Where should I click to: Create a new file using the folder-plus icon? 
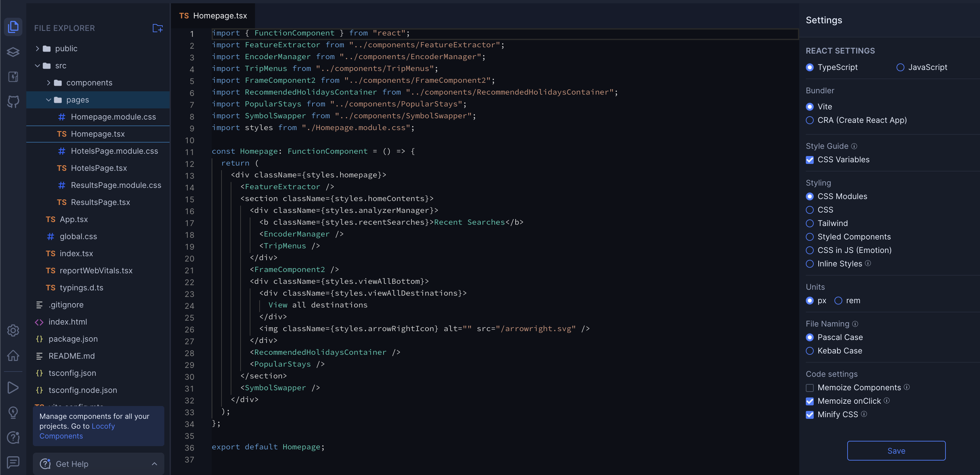click(157, 28)
